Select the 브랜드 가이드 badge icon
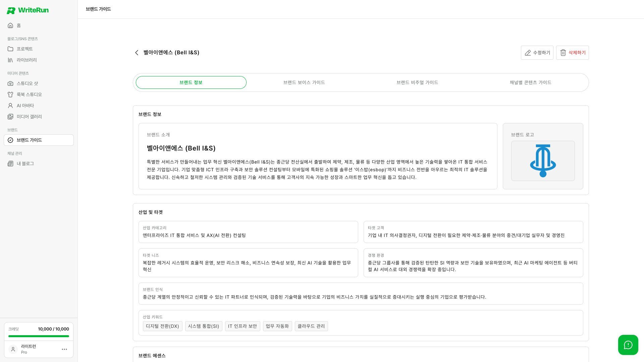 pos(10,140)
